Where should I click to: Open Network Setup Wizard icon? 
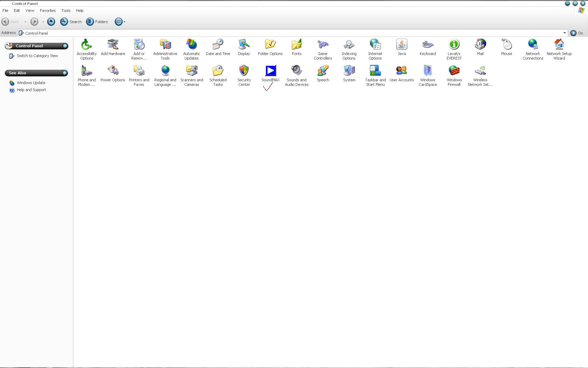tap(559, 45)
